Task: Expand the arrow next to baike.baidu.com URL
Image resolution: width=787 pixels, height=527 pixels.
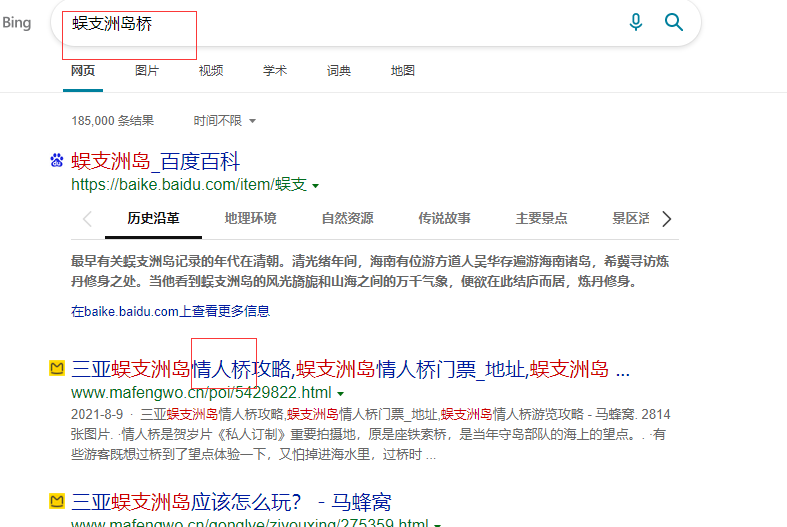Action: coord(316,186)
